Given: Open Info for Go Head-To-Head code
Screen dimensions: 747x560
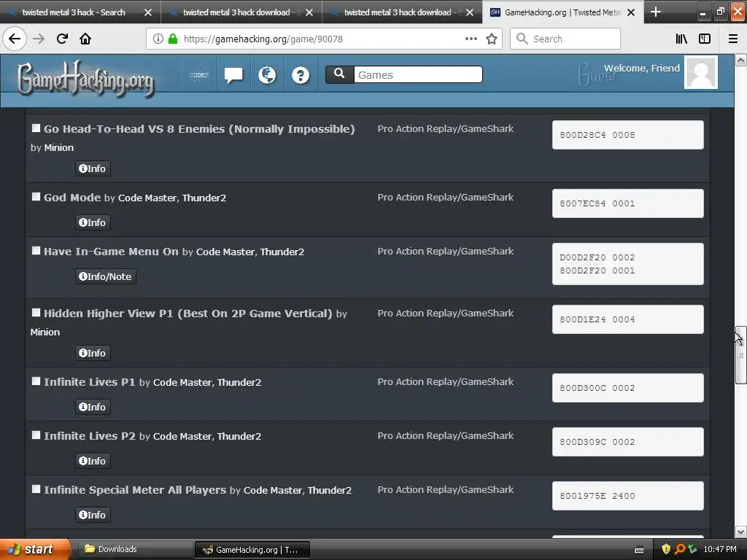Looking at the screenshot, I should click(93, 168).
